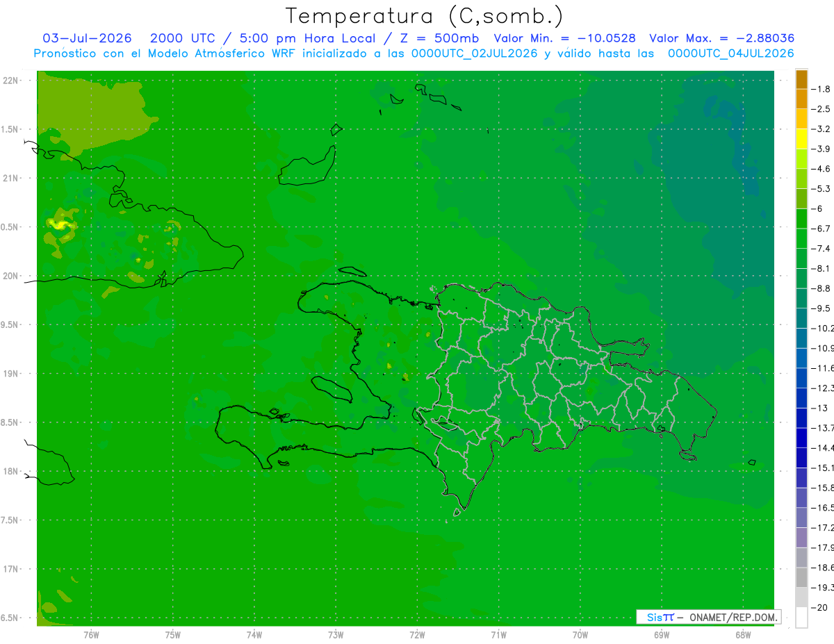Click the "68W" longitude axis label
The width and height of the screenshot is (834, 644).
743,634
